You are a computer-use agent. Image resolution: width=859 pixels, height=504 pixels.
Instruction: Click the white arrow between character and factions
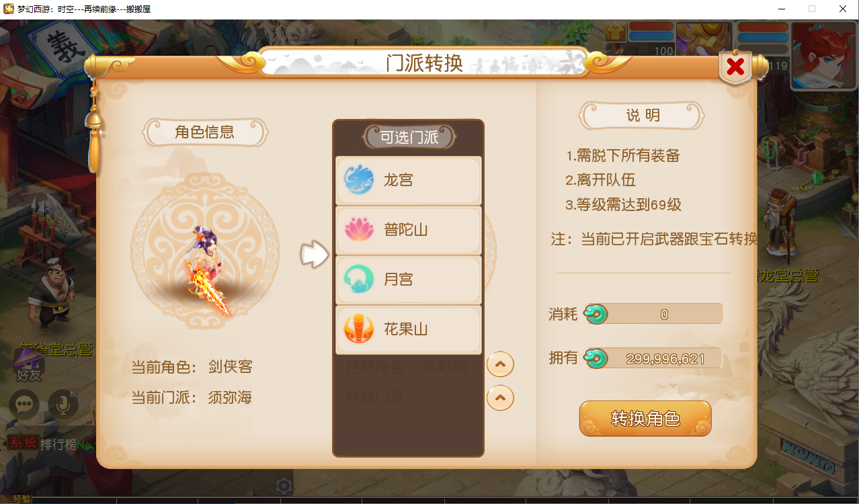[x=315, y=255]
